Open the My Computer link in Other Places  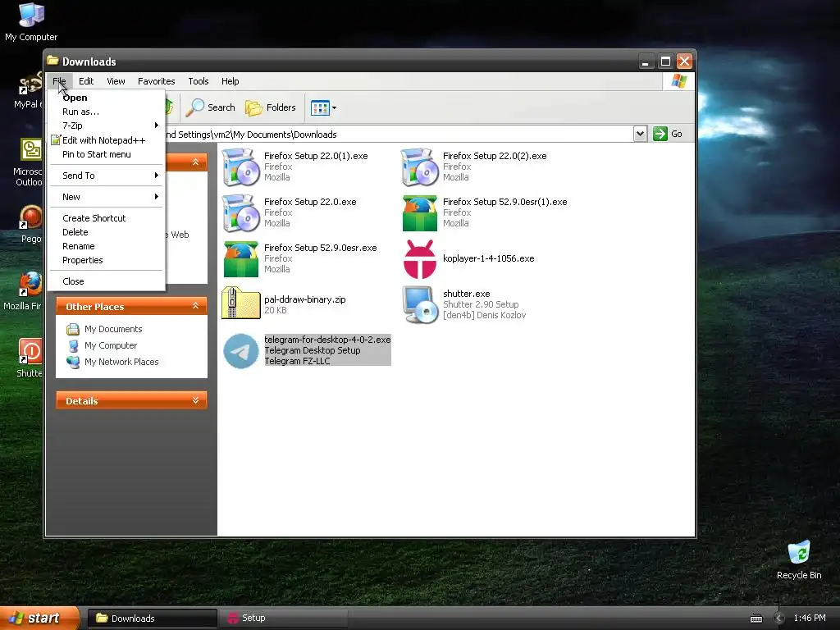click(x=111, y=345)
